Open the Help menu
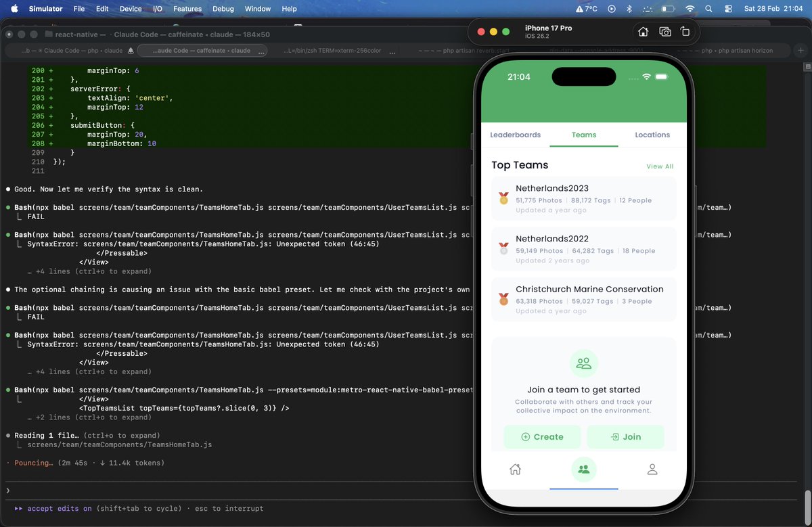 click(289, 9)
